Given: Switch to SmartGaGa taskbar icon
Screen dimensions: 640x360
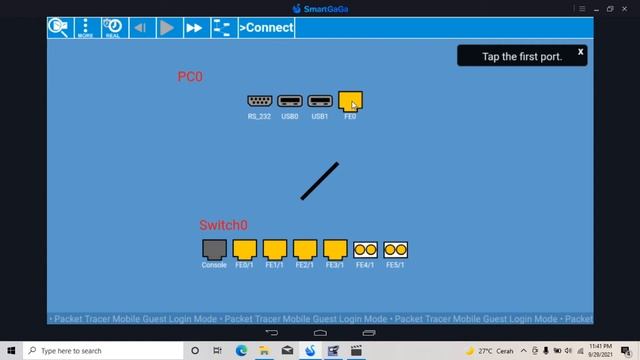Looking at the screenshot, I should (x=310, y=351).
